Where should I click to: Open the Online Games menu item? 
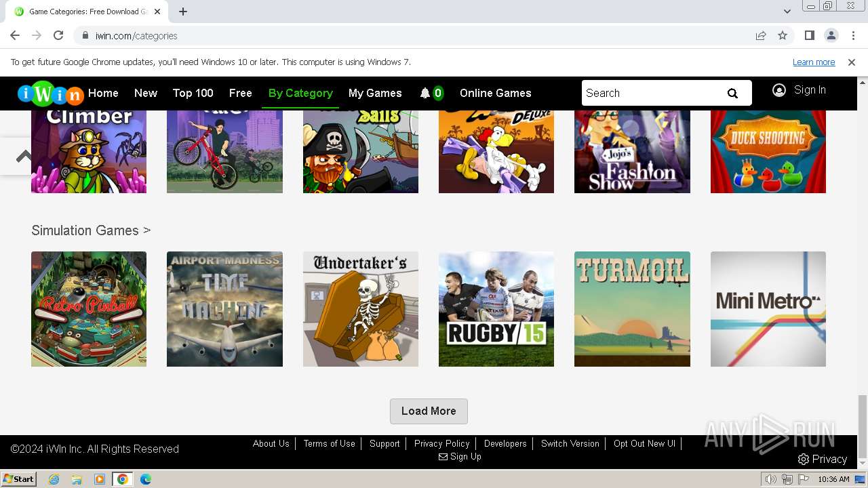pos(496,94)
